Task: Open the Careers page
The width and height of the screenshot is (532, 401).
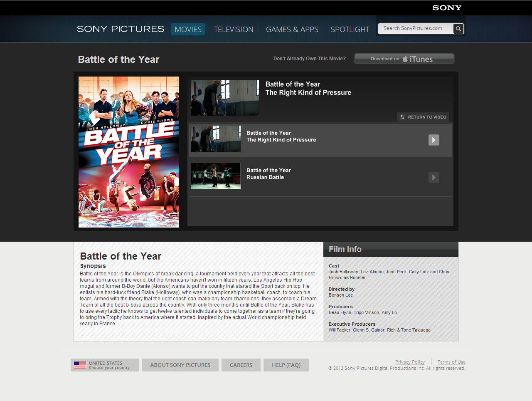Action: click(x=241, y=365)
